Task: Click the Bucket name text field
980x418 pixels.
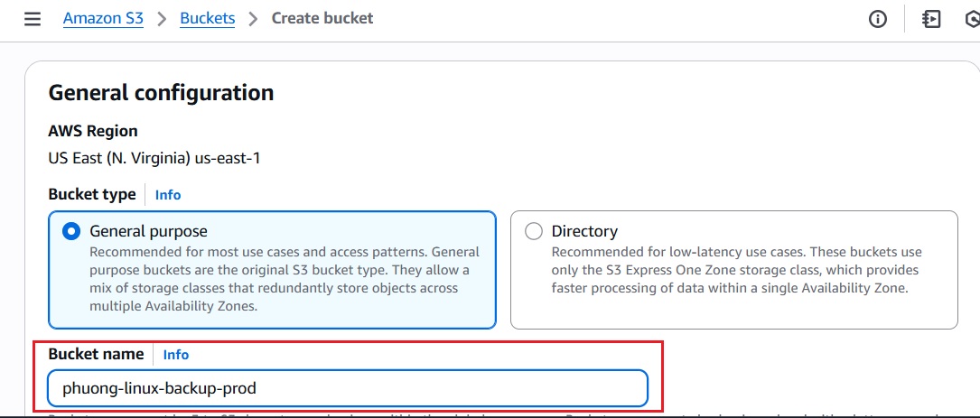Action: pos(348,388)
